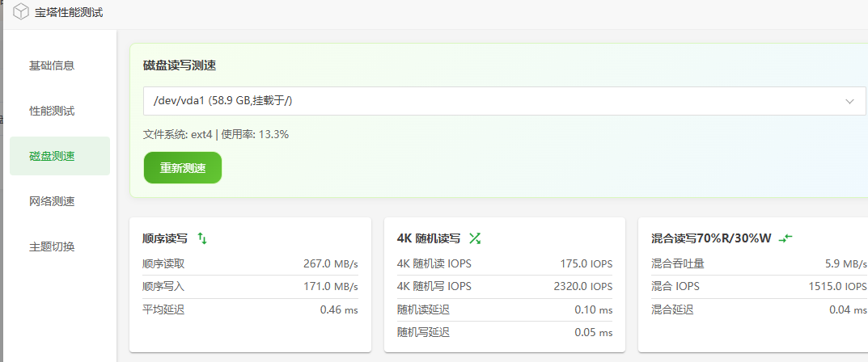Viewport: 868px width, 362px height.
Task: Click the sequential read/write up-down arrows icon
Action: (x=202, y=238)
